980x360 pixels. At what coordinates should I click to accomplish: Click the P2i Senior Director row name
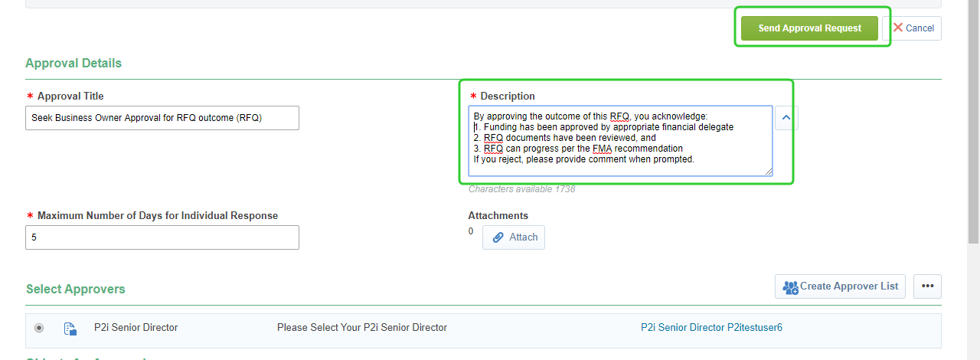pyautogui.click(x=136, y=328)
